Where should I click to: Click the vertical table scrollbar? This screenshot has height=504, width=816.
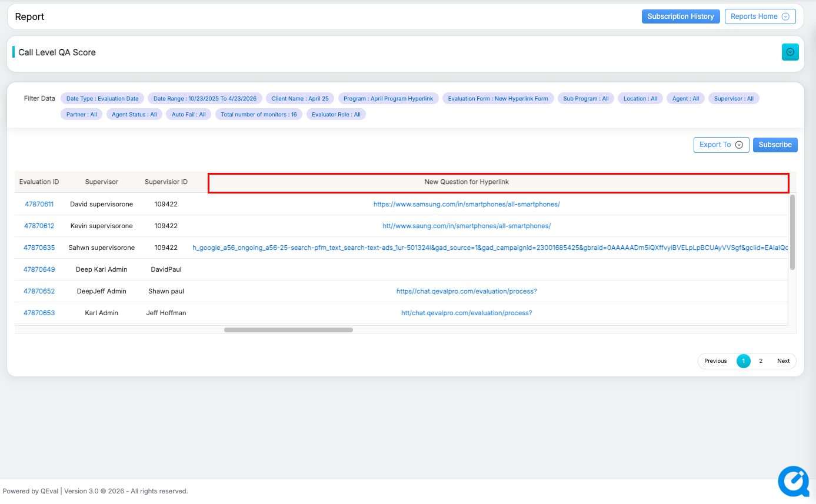point(792,232)
